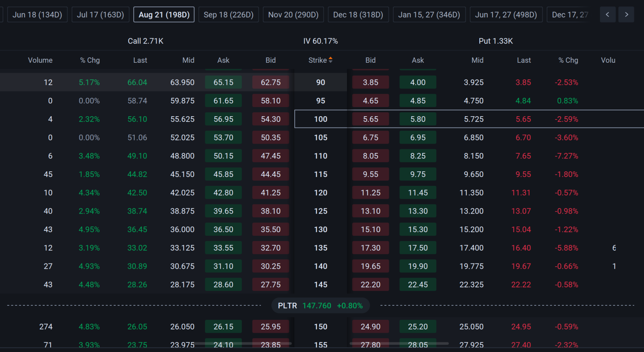Pick call Bid 47.45 at strike 110
The image size is (644, 352).
point(270,156)
